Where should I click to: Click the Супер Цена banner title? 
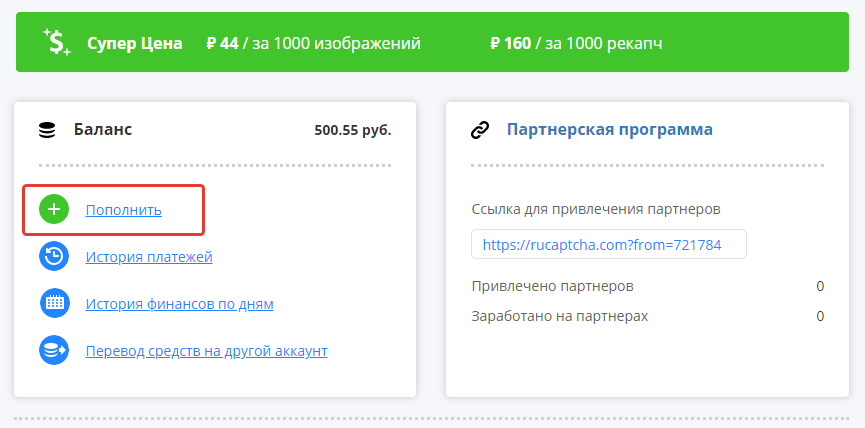(x=135, y=43)
